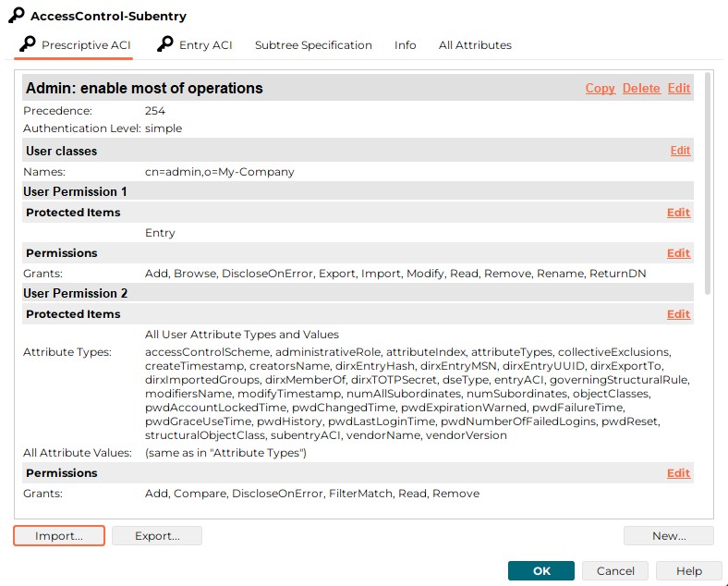Screen dimensions: 728x586
Task: Open the All Attributes tab
Action: (475, 45)
